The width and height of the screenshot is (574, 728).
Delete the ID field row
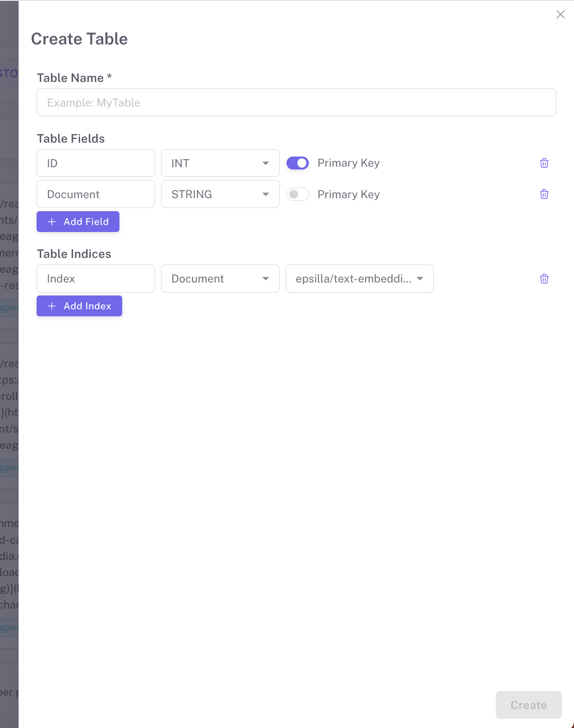pos(544,163)
